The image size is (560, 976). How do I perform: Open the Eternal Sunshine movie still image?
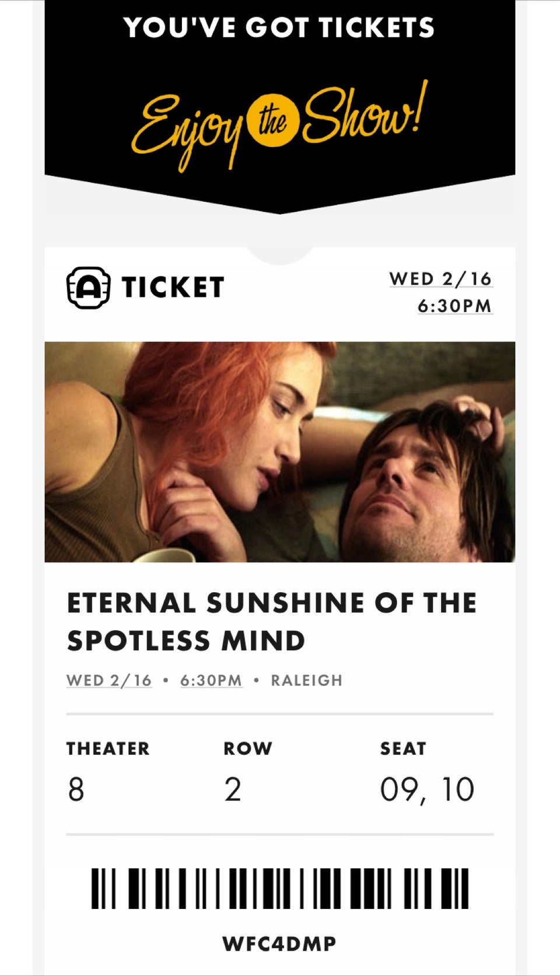coord(280,452)
